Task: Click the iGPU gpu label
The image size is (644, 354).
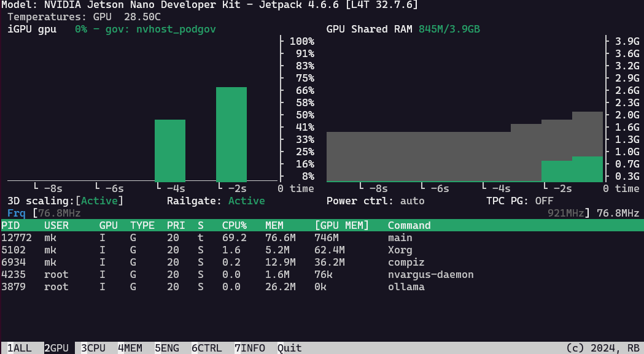Action: (x=32, y=29)
